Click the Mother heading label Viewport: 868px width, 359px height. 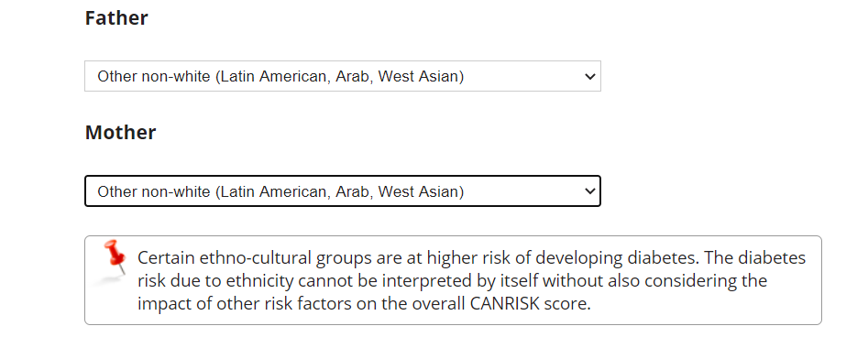pos(120,133)
